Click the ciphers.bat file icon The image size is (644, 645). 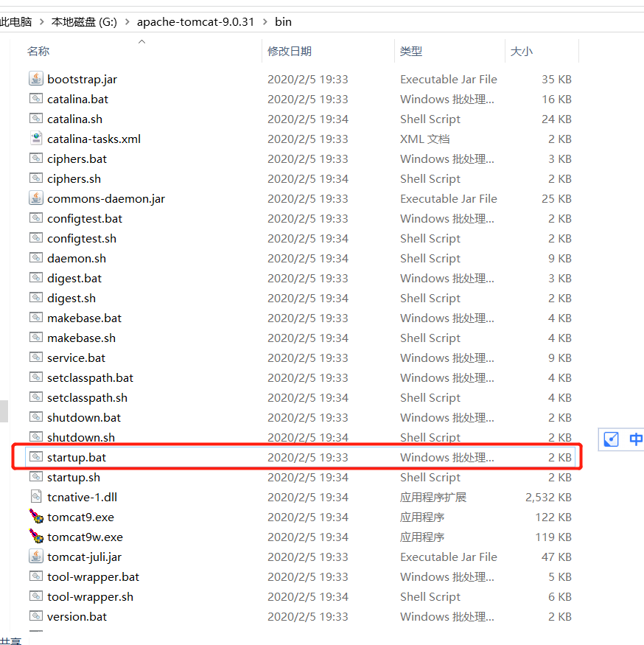point(36,158)
